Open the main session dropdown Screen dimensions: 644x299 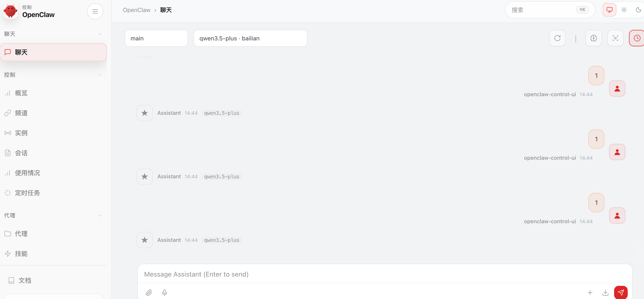156,38
